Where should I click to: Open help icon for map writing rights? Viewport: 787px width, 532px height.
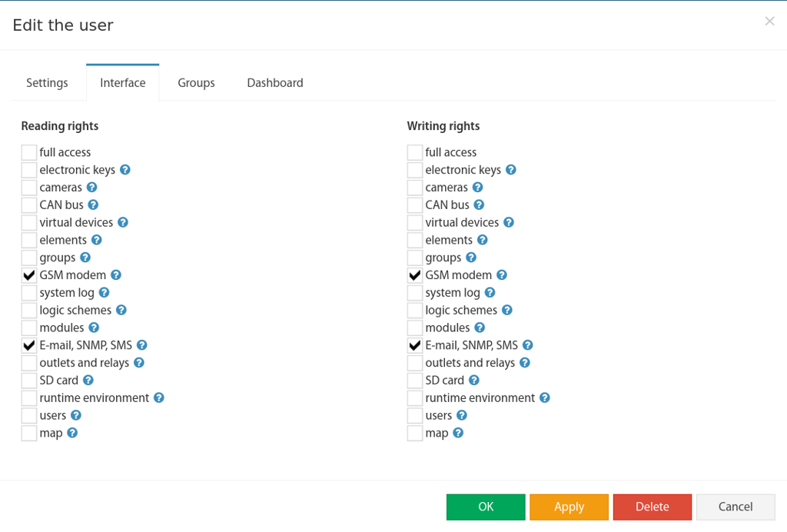458,433
